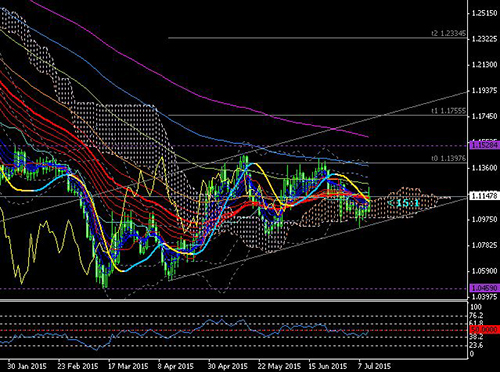Click the 1.17450 price axis label

click(484, 116)
